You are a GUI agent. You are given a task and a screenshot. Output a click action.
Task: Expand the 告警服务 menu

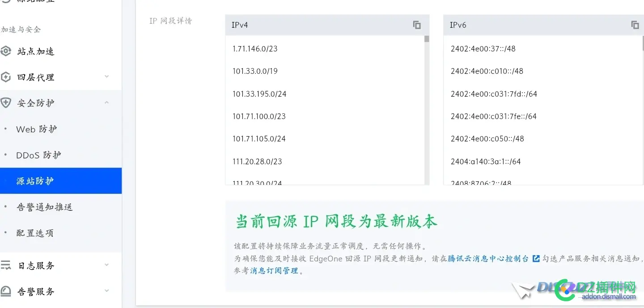pyautogui.click(x=106, y=291)
